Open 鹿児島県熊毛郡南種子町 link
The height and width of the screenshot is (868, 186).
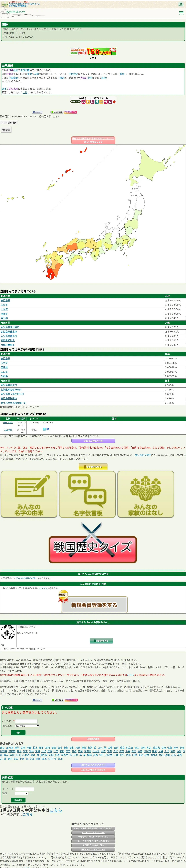pyautogui.click(x=13, y=403)
